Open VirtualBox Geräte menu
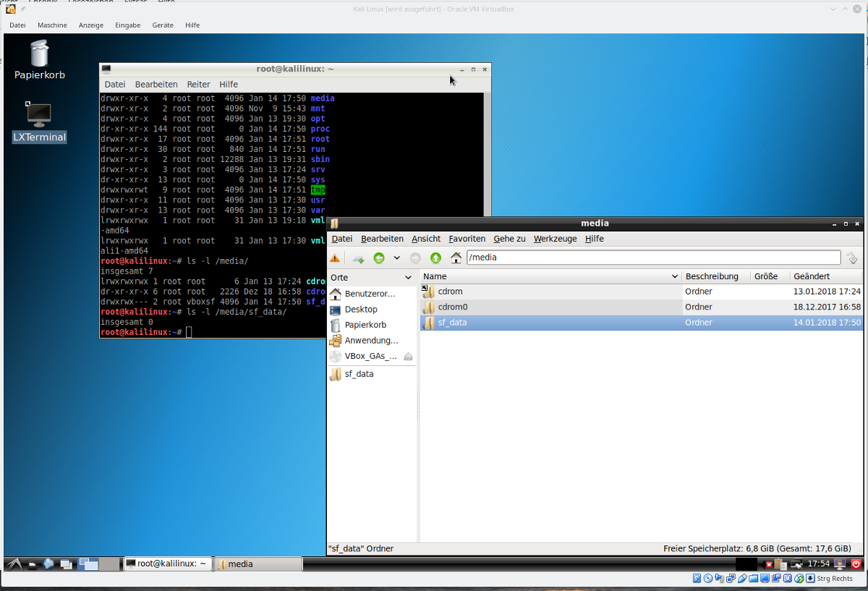868x591 pixels. (162, 25)
